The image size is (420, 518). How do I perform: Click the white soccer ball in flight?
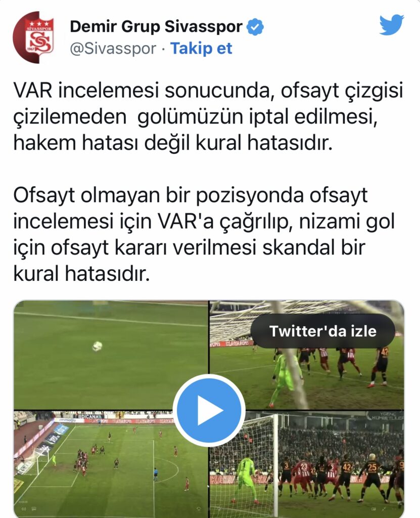pos(97,346)
